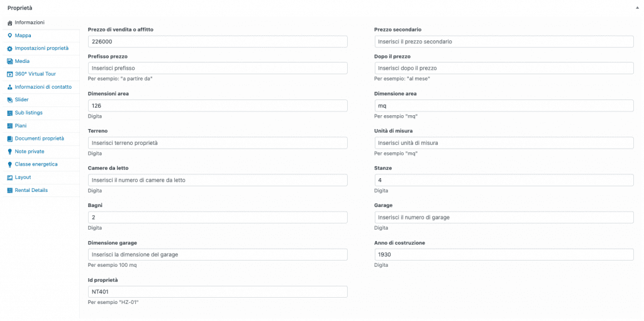This screenshot has height=321, width=644.
Task: Click the 360° Virtual Tour play icon
Action: 10,74
